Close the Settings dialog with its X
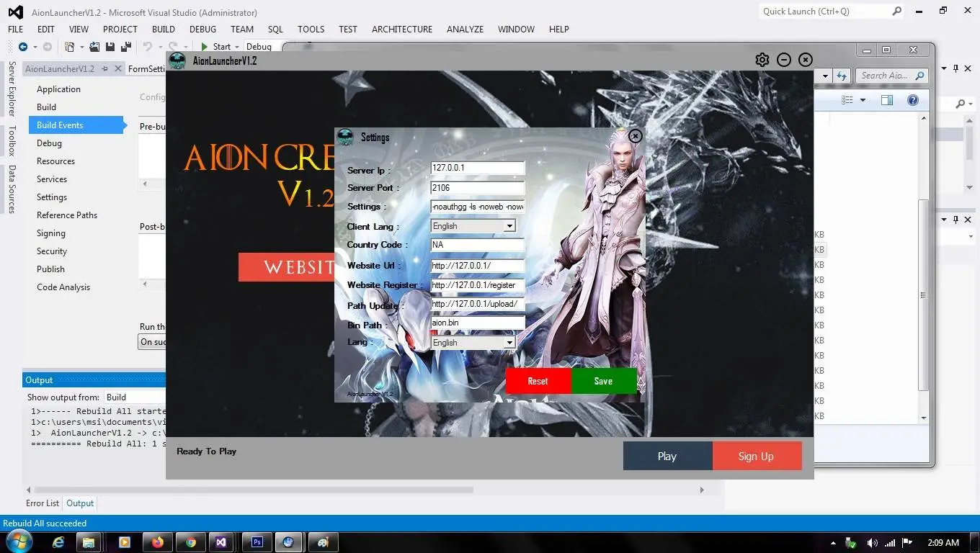The width and height of the screenshot is (980, 553). point(635,136)
